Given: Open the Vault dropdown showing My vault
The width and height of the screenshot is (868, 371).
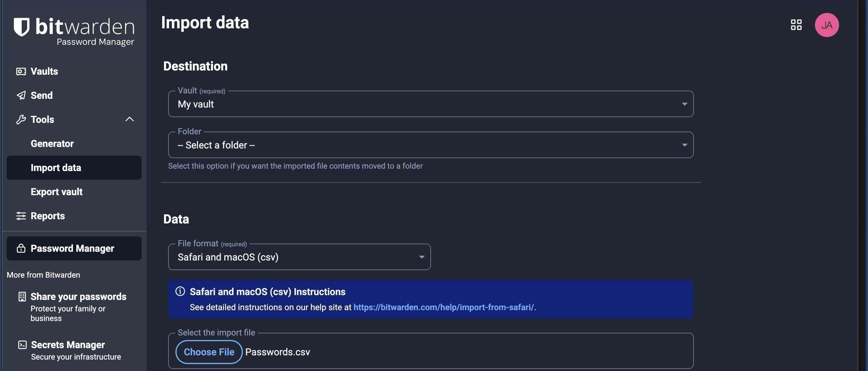Looking at the screenshot, I should point(430,104).
